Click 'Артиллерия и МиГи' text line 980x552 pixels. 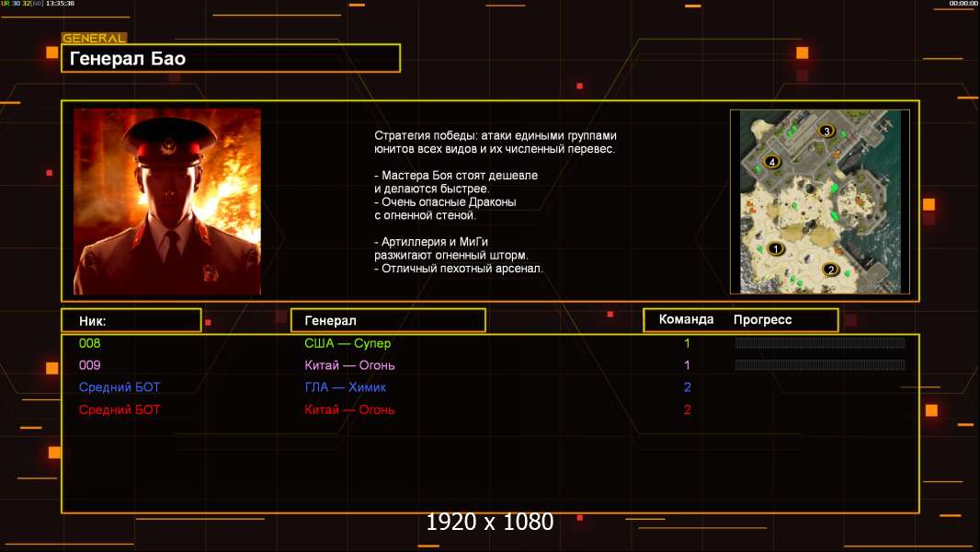coord(431,242)
